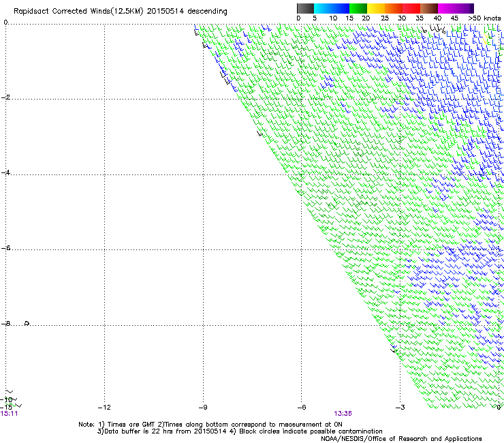Image resolution: width=504 pixels, height=443 pixels.
Task: Click the '-2' latitude axis label
Action: pos(5,97)
